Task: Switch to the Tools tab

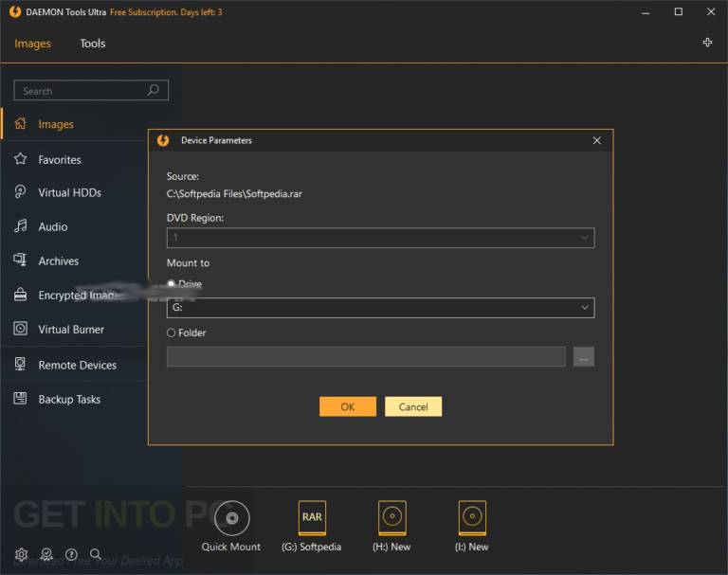Action: pos(92,44)
